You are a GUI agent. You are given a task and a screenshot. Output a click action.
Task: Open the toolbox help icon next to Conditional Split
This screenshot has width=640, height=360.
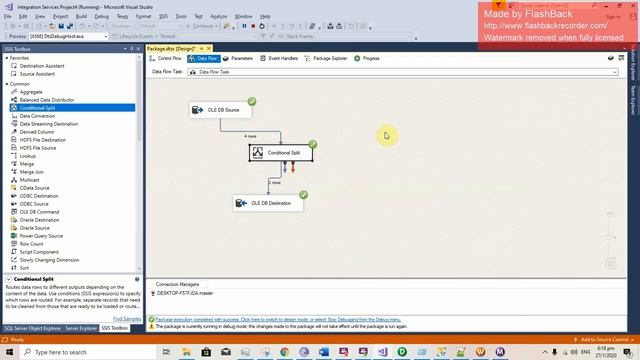pos(137,279)
